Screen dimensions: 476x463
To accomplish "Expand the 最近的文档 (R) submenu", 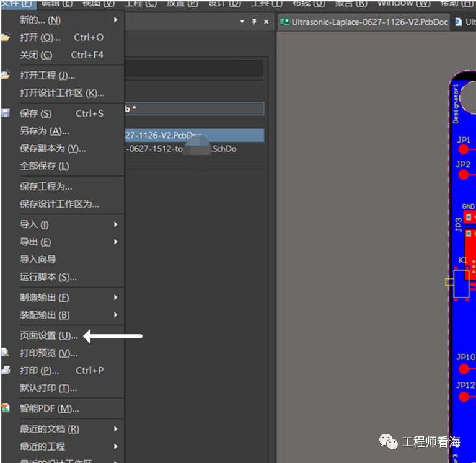I will (x=115, y=429).
